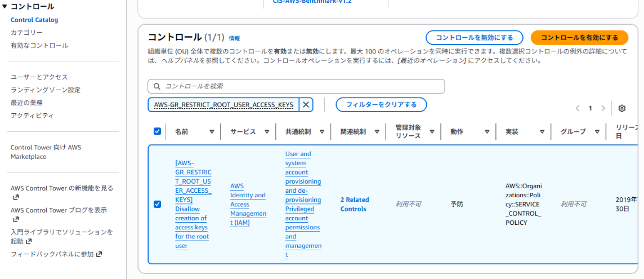This screenshot has width=644, height=279.
Task: Sort by 共通統制 column arrow
Action: (322, 132)
